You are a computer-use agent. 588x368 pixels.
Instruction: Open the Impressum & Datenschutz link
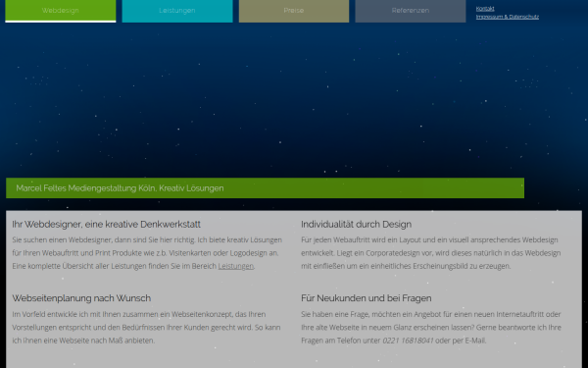[508, 17]
